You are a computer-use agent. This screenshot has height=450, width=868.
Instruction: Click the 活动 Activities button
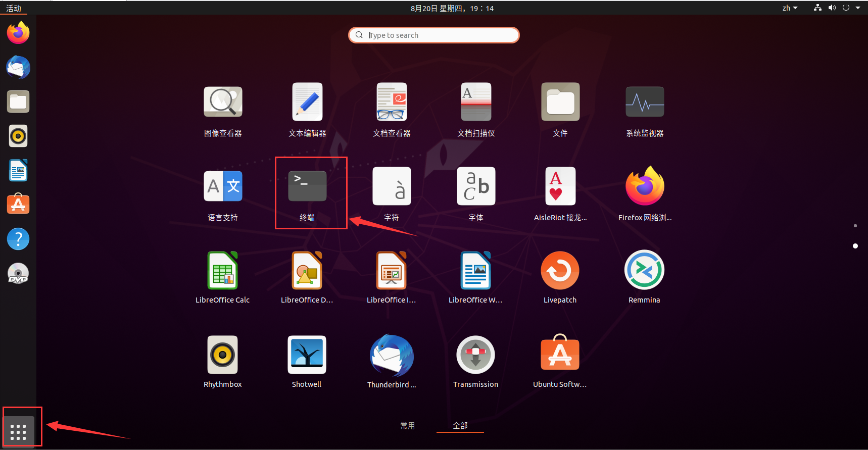coord(14,8)
